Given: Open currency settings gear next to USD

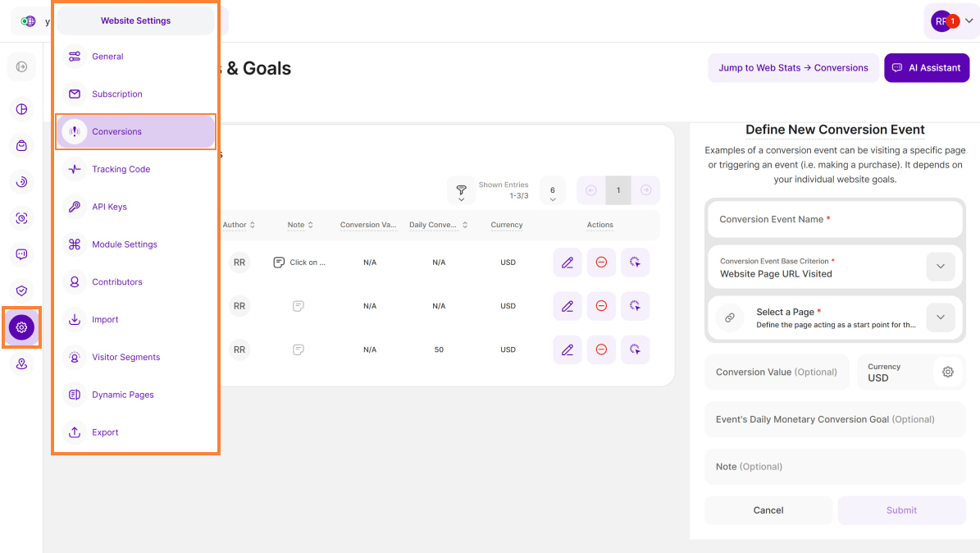Looking at the screenshot, I should (947, 372).
